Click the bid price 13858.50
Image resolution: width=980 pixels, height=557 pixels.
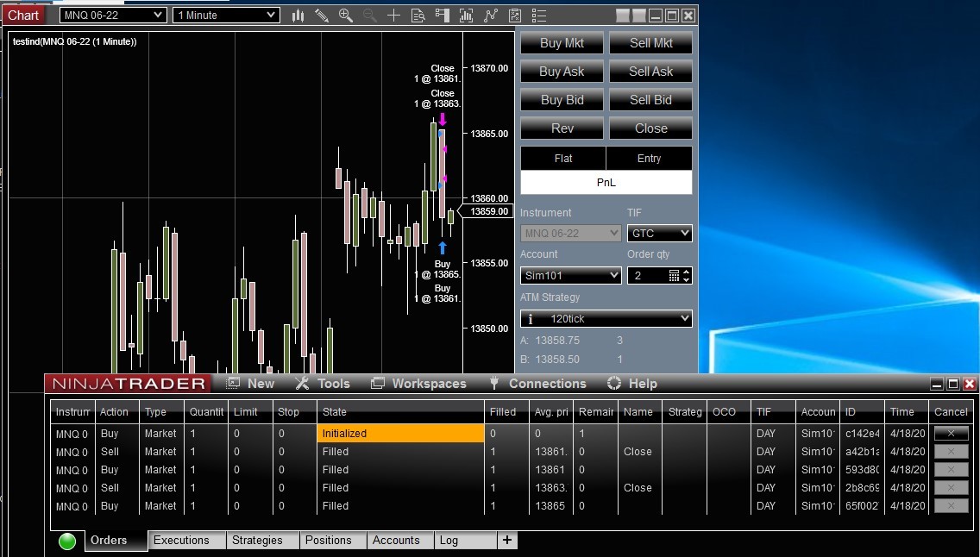click(557, 359)
